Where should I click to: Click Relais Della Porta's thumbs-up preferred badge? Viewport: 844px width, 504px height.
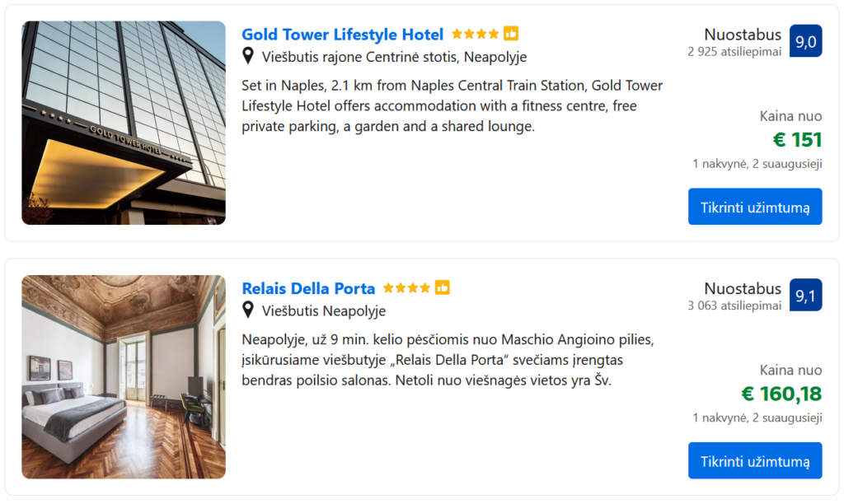click(443, 287)
